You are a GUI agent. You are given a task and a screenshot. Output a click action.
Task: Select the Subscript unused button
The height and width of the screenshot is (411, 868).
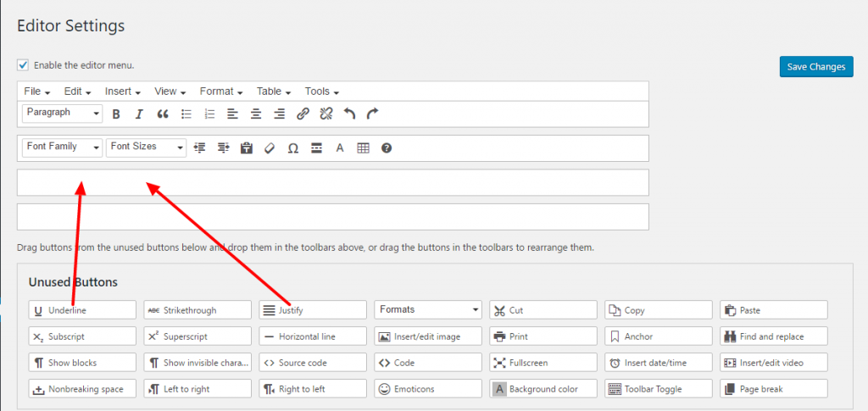click(82, 336)
